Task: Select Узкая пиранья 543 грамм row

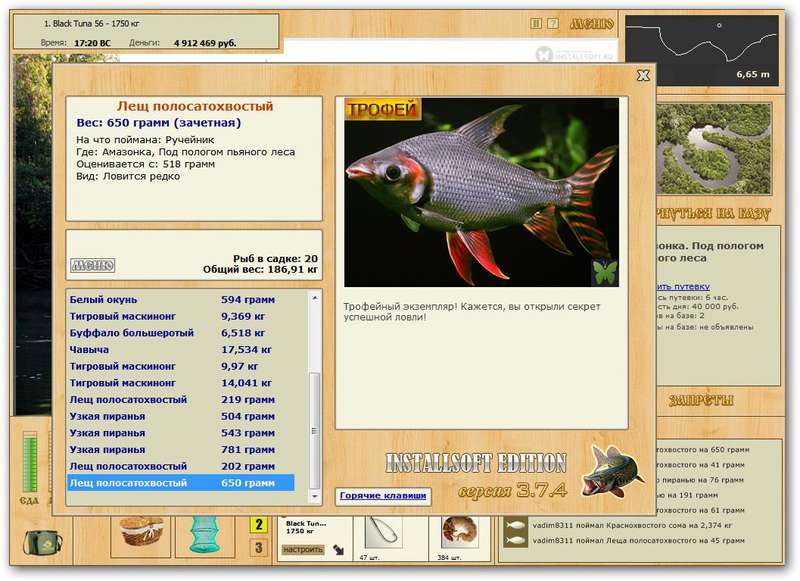Action: click(181, 433)
